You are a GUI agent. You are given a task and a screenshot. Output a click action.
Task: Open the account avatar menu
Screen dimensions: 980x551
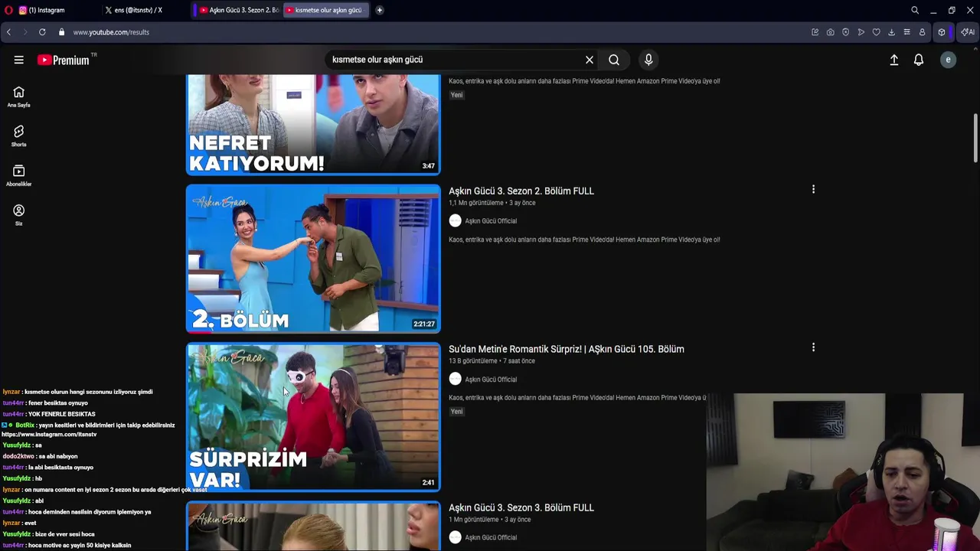948,60
